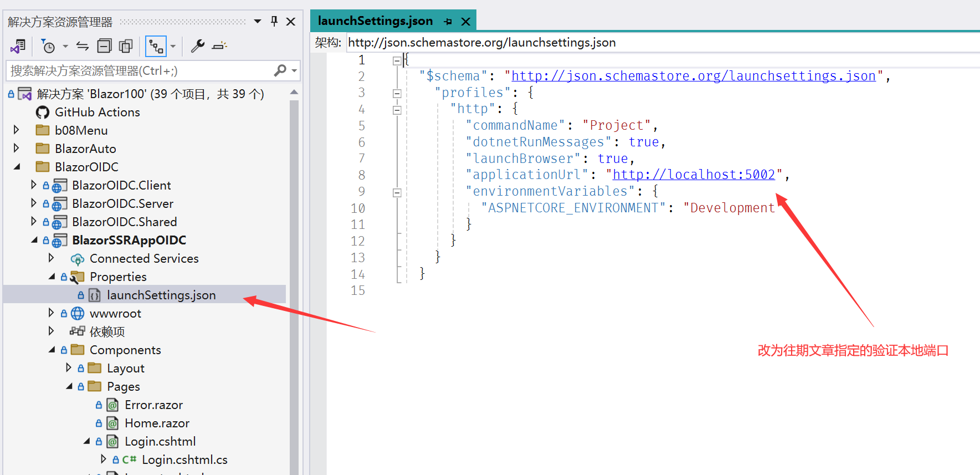Collapse the environmentVariables block on line 9
This screenshot has width=980, height=475.
tap(397, 193)
